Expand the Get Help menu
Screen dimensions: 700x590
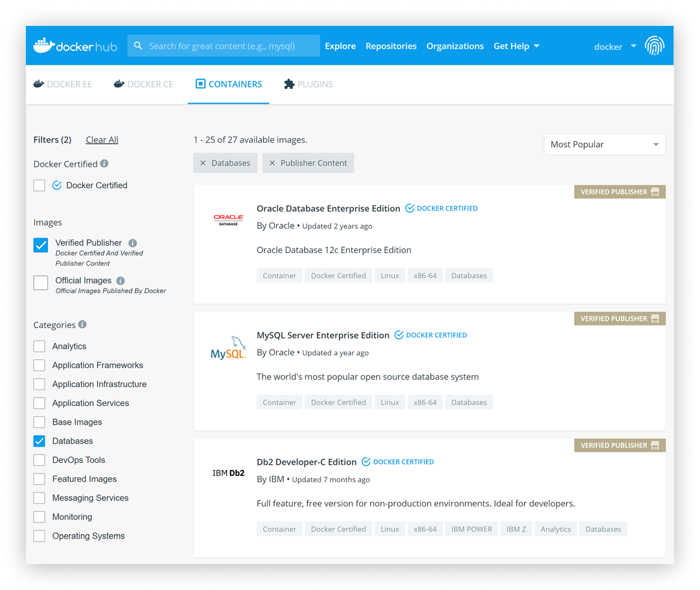[516, 46]
